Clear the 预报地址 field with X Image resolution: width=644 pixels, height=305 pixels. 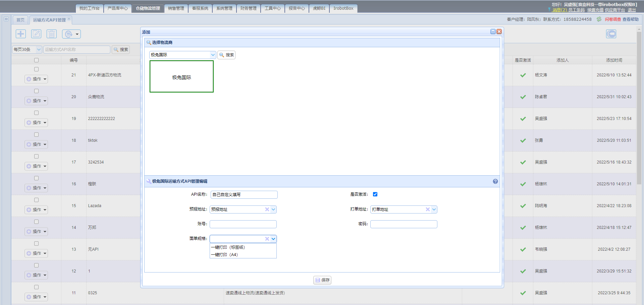tap(267, 209)
